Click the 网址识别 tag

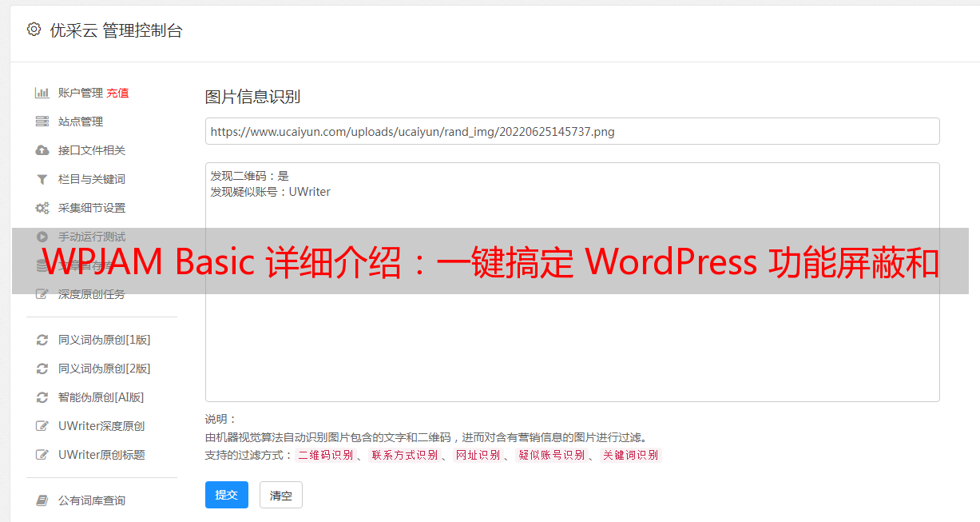pyautogui.click(x=478, y=455)
